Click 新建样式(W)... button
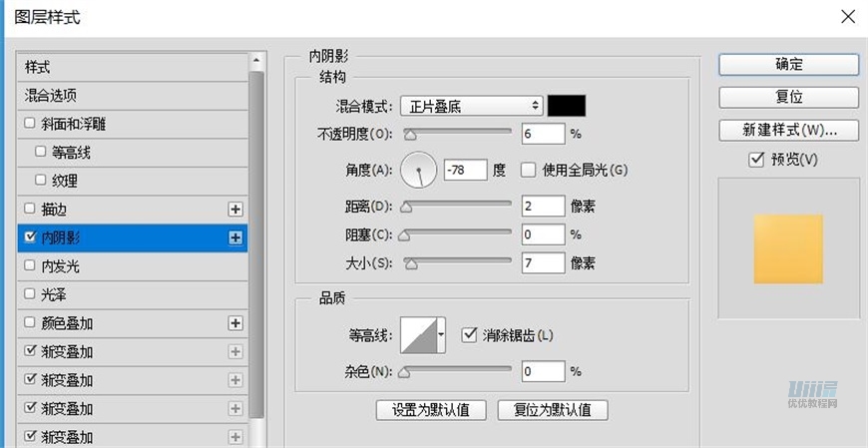Viewport: 868px width, 448px height. click(789, 131)
